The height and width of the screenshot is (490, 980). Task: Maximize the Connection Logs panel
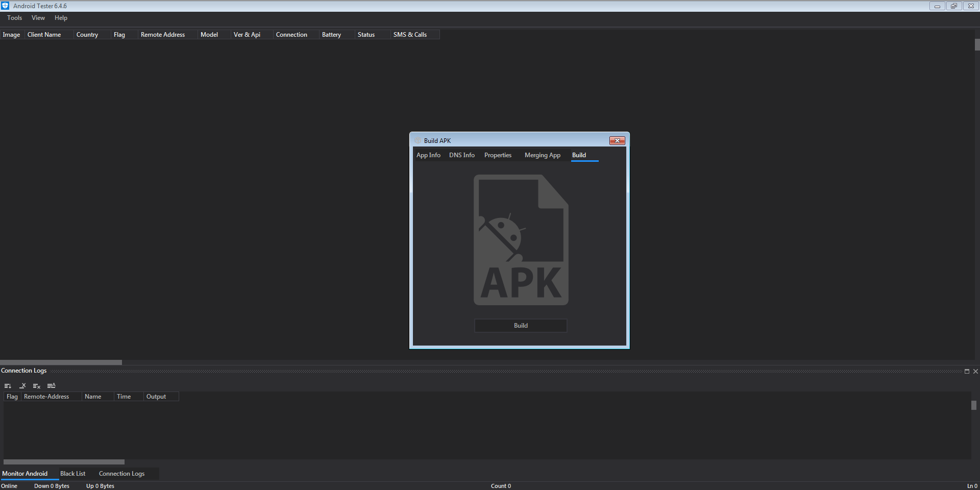tap(967, 371)
